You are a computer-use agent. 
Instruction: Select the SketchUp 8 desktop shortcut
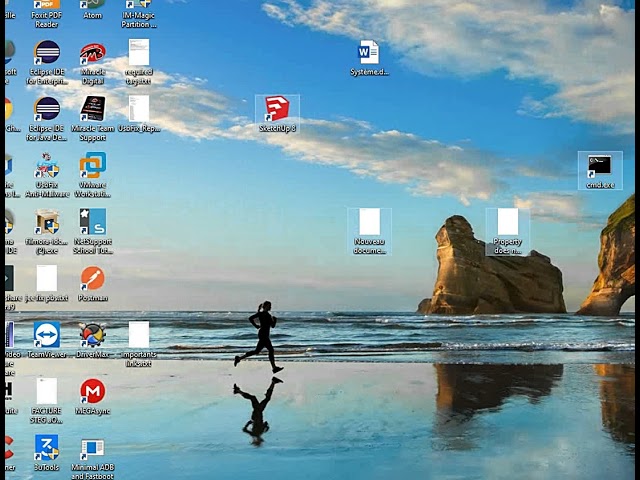(x=277, y=114)
